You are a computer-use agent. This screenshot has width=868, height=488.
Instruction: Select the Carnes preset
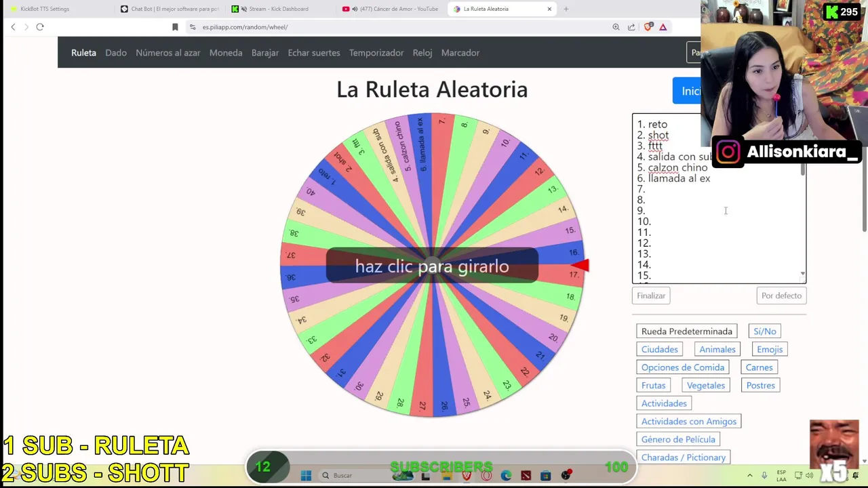[759, 367]
